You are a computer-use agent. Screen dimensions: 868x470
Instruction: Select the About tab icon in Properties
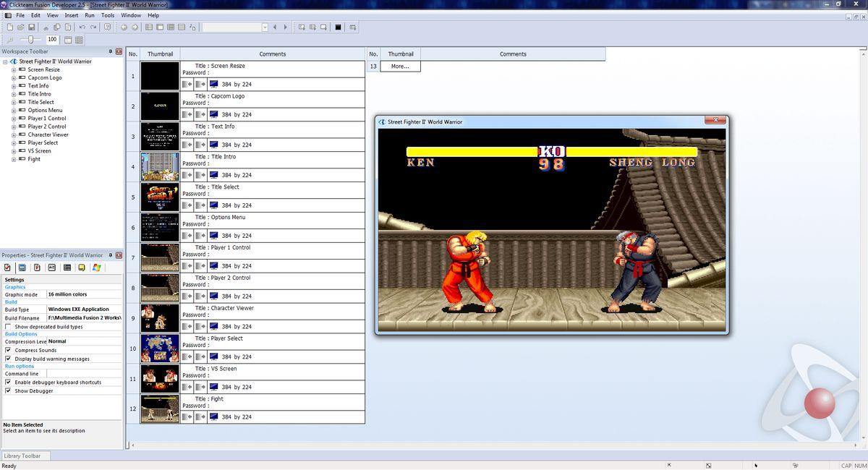pyautogui.click(x=82, y=268)
